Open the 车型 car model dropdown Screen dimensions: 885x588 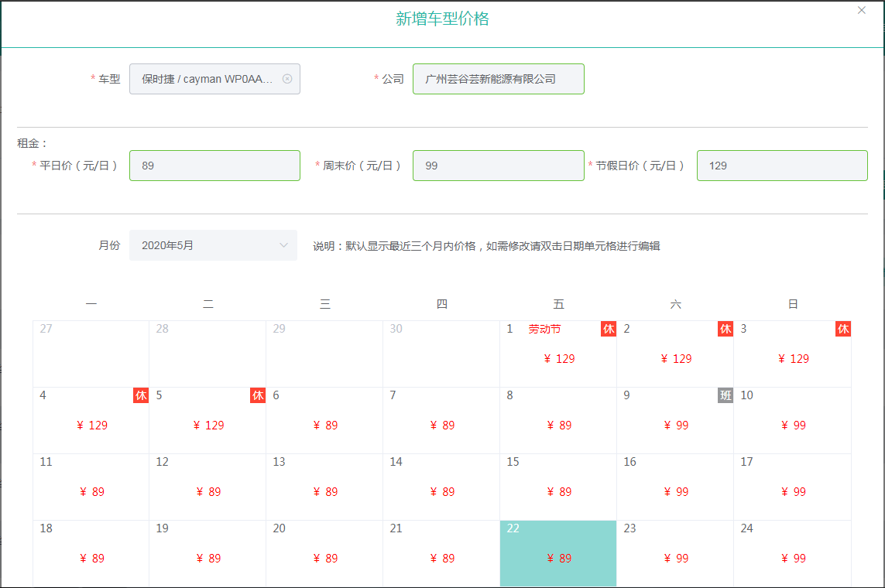click(x=205, y=79)
